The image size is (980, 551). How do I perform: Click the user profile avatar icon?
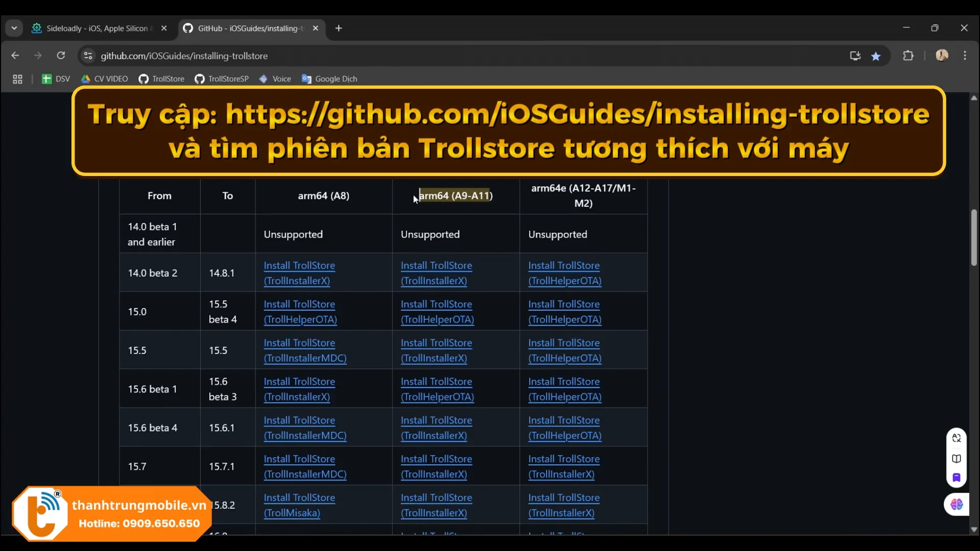tap(942, 56)
